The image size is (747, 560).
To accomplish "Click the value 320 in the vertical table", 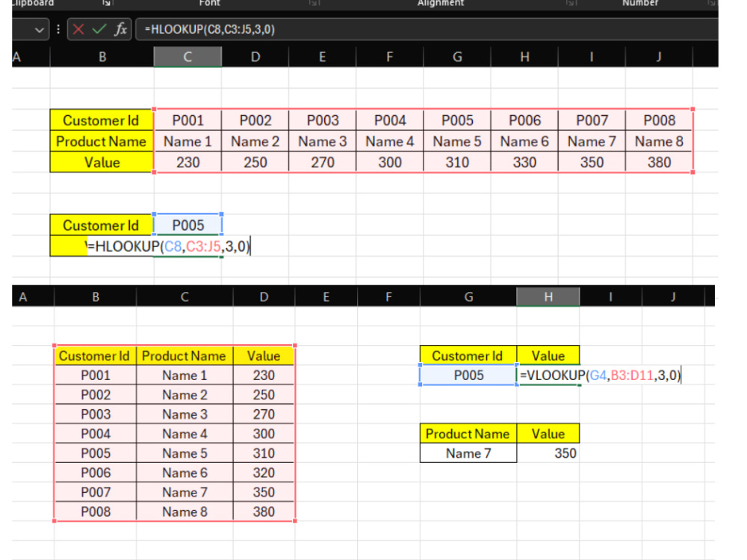I will click(x=264, y=473).
